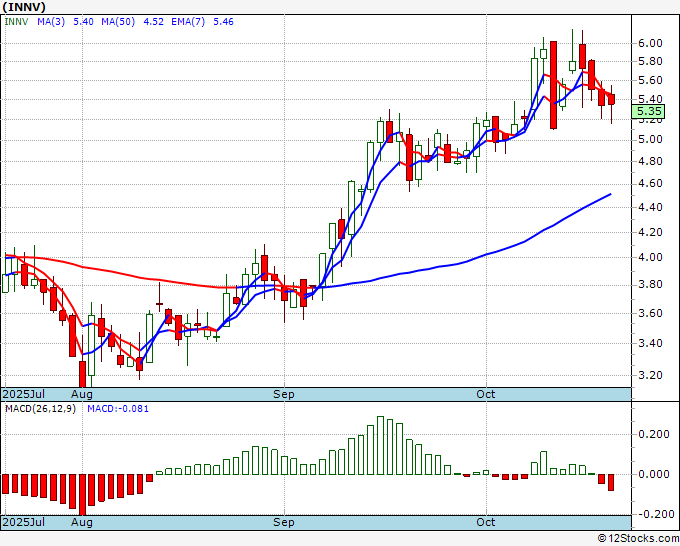Screen dimensions: 680x546
Task: Click the 4.60 price axis label
Action: point(650,183)
